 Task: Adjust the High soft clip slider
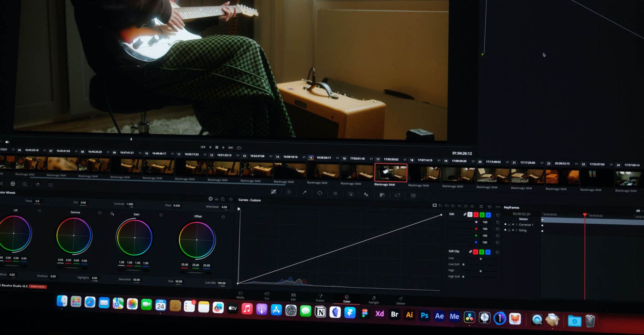click(x=481, y=271)
